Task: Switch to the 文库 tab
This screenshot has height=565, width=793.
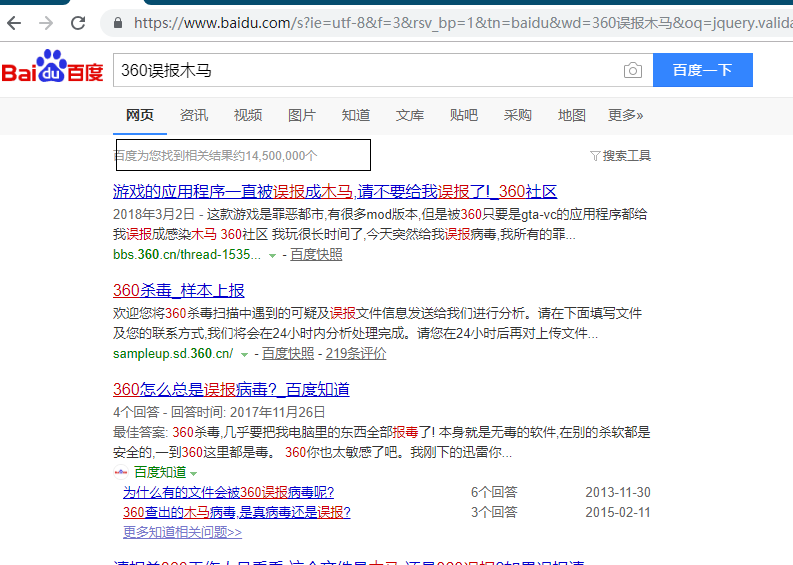Action: click(410, 115)
